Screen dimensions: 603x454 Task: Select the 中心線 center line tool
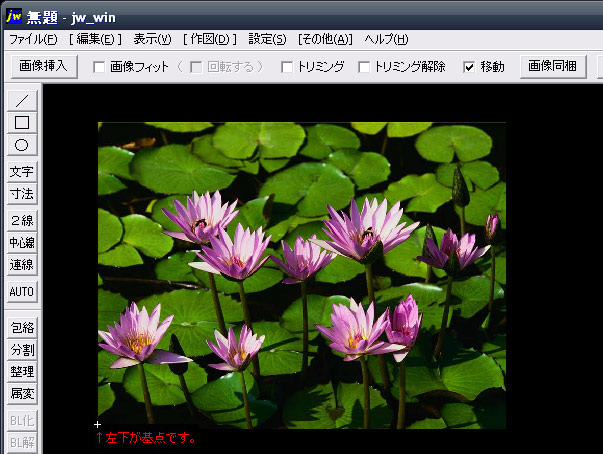tap(22, 243)
